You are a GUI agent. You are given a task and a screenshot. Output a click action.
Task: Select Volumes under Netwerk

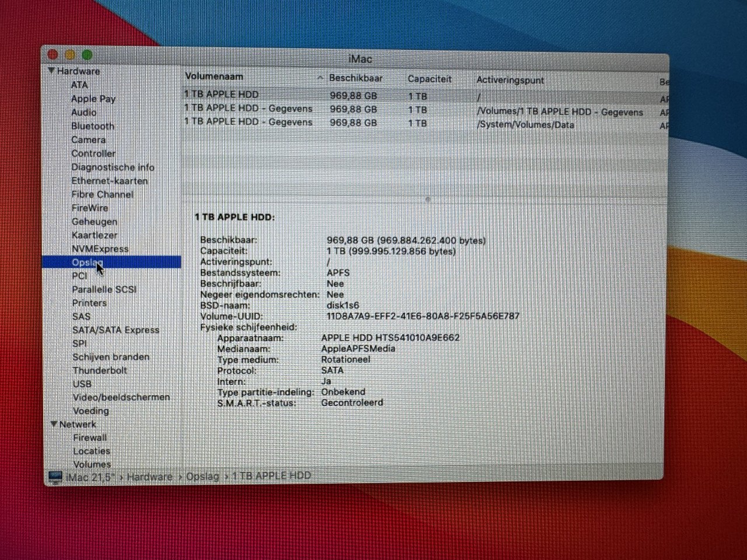click(92, 464)
